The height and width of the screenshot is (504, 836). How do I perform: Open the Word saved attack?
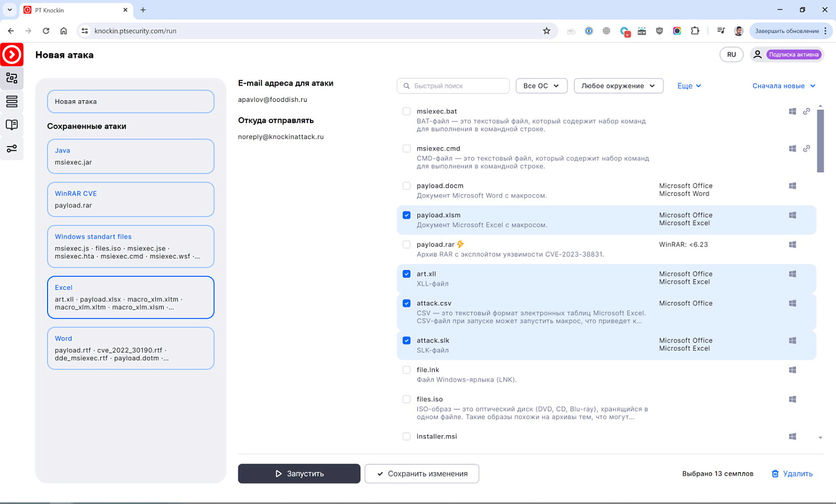[131, 348]
